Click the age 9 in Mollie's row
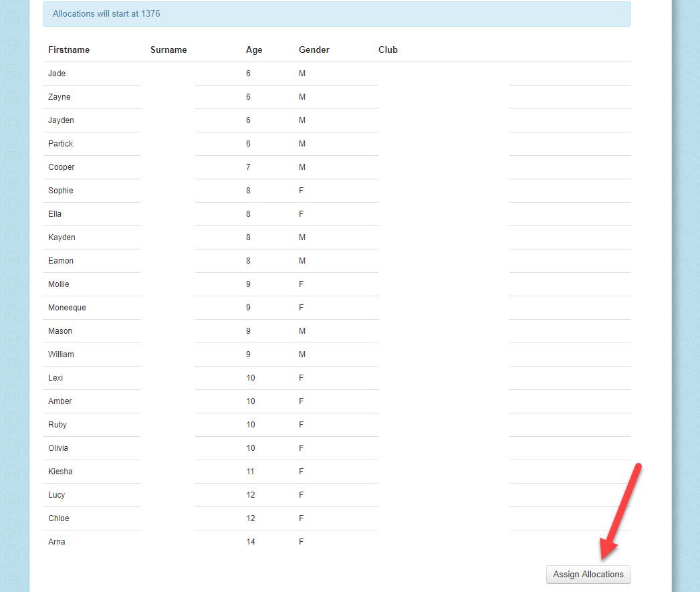This screenshot has width=700, height=592. [x=248, y=284]
